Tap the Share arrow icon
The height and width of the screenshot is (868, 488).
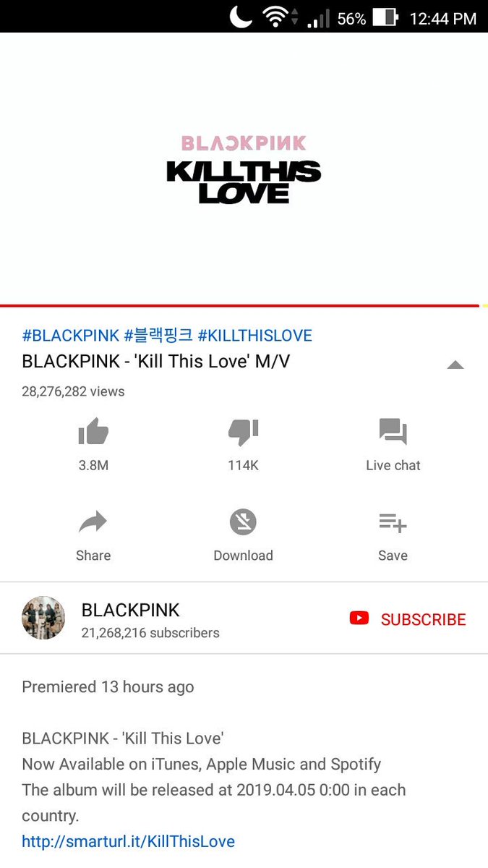point(93,522)
